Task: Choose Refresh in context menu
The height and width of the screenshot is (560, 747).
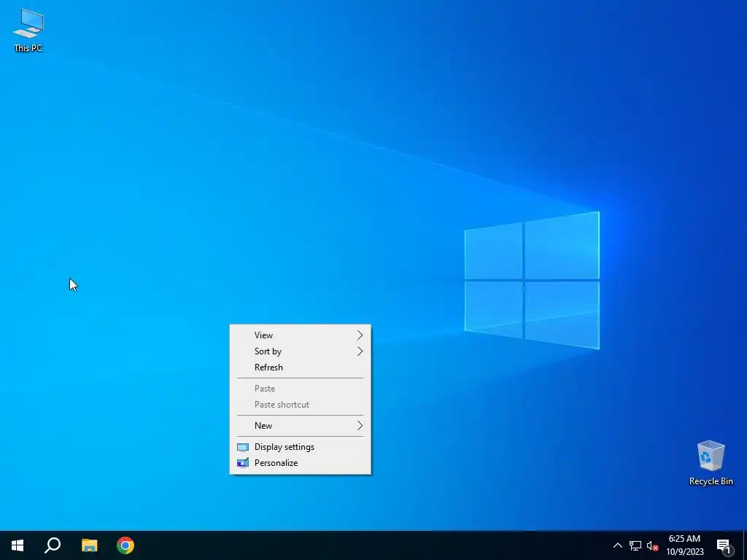Action: pos(300,367)
